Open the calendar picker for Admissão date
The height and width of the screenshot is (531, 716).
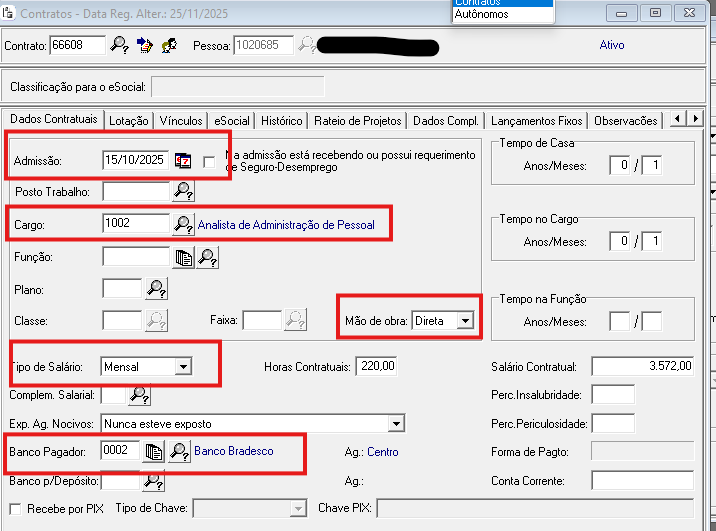pos(184,160)
